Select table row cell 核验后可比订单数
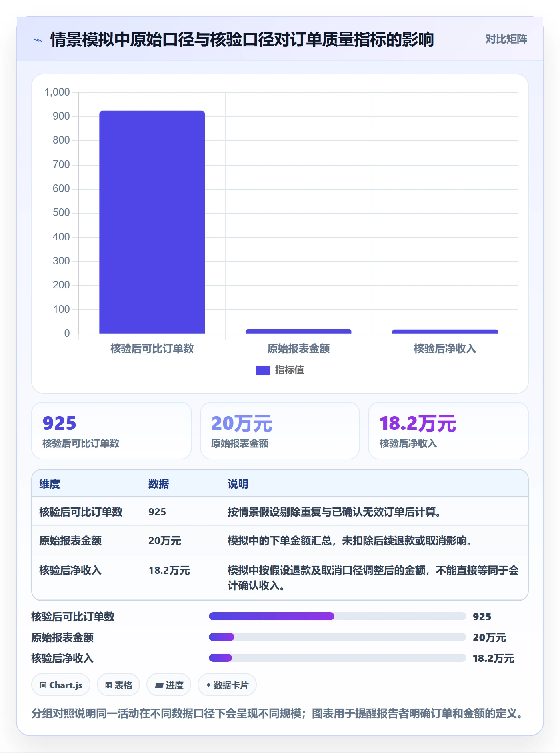The width and height of the screenshot is (560, 753). coord(81,512)
